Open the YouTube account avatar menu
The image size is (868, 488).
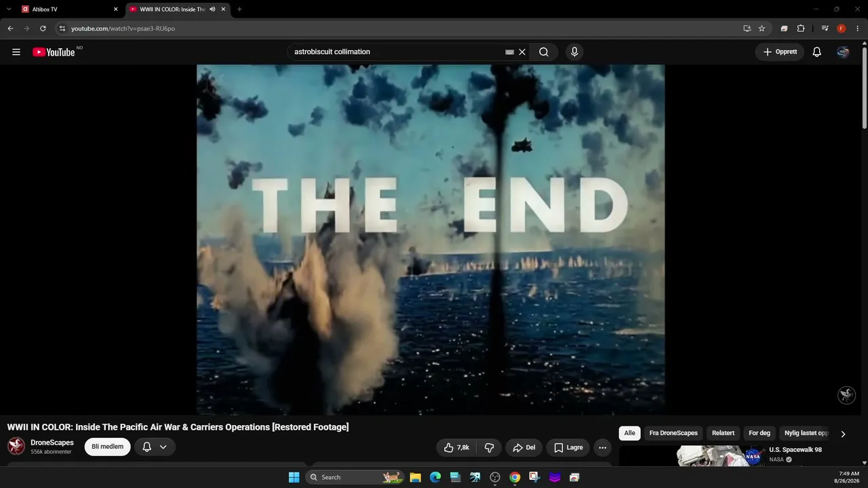click(843, 52)
